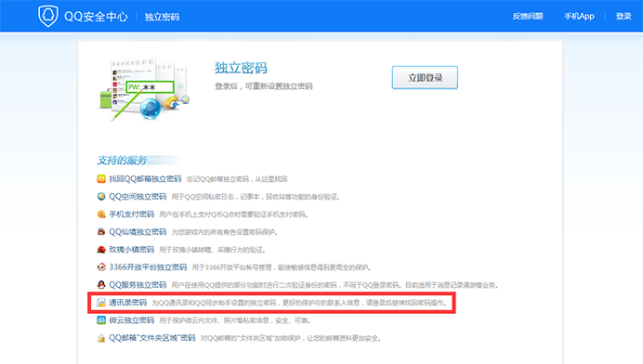The width and height of the screenshot is (643, 364).
Task: Click the mail icon beside 找回QQ邮箱独立密码
Action: (101, 178)
